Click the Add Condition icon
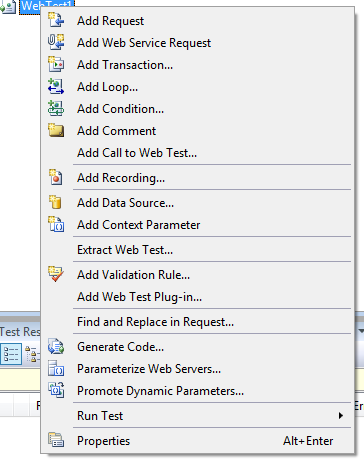364x461 pixels. click(x=56, y=108)
